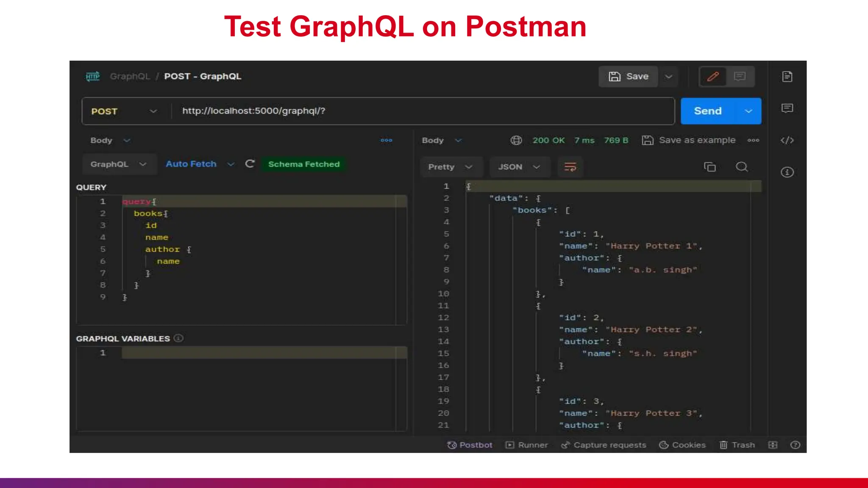Open the response Body tab dropdown
The width and height of the screenshot is (868, 488).
tap(442, 140)
